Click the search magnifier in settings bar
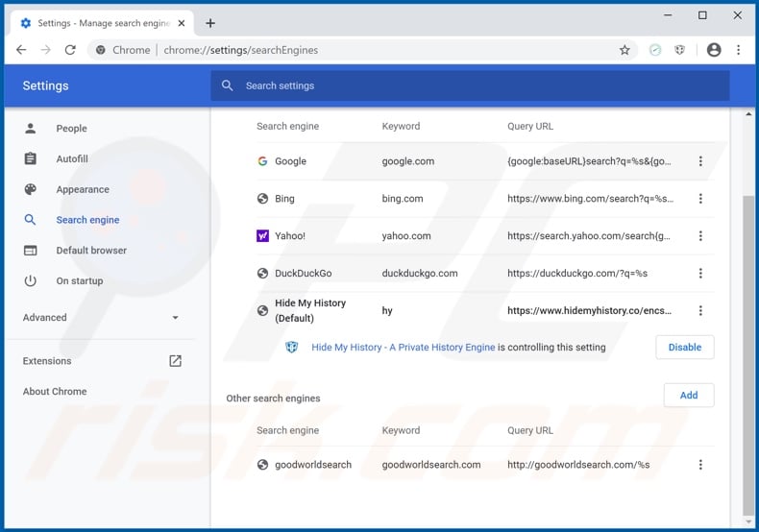Screen dimensions: 759x532 pos(227,85)
